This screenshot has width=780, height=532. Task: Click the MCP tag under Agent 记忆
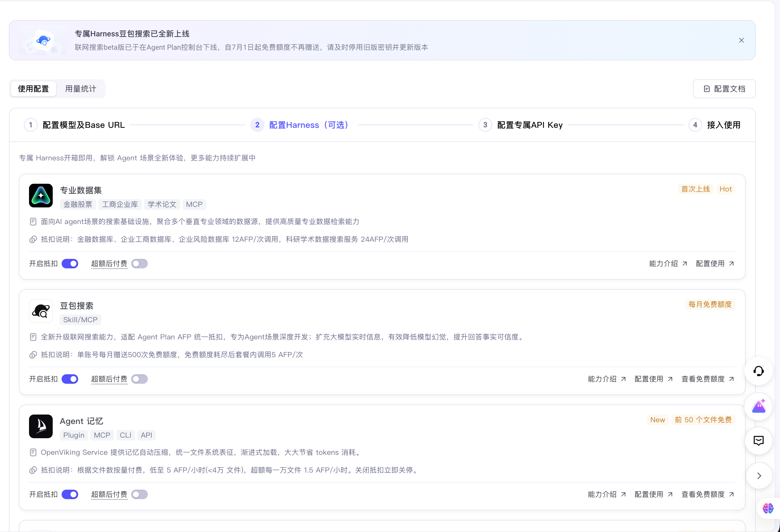click(102, 435)
